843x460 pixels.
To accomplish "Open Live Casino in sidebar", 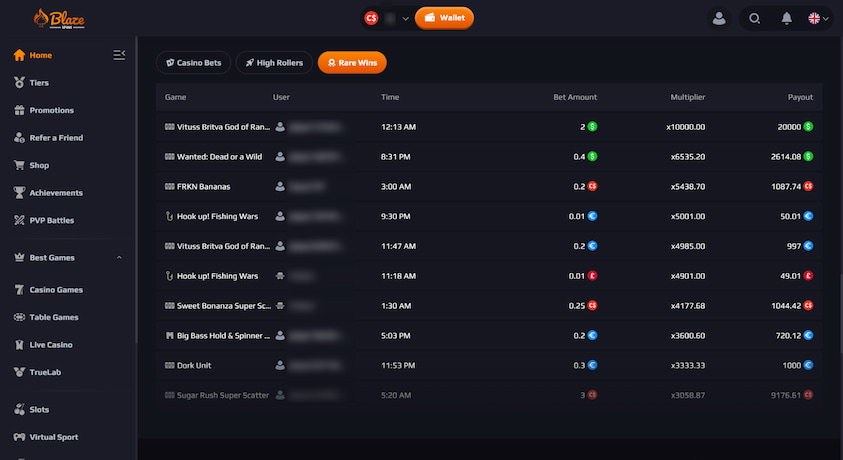I will 51,345.
